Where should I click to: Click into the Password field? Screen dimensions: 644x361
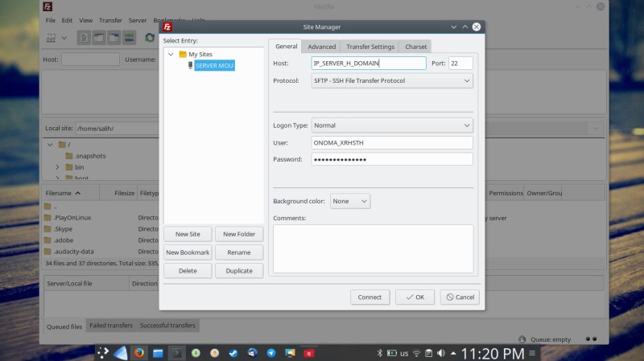392,159
